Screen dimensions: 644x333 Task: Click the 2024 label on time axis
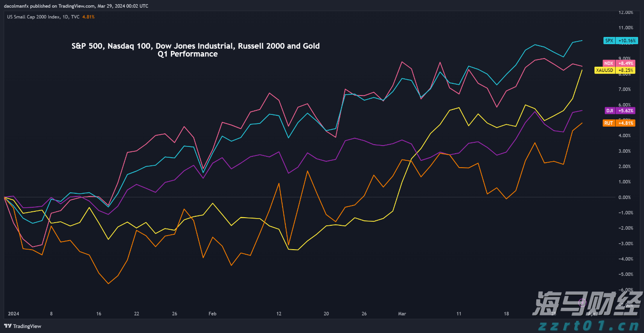[14, 314]
